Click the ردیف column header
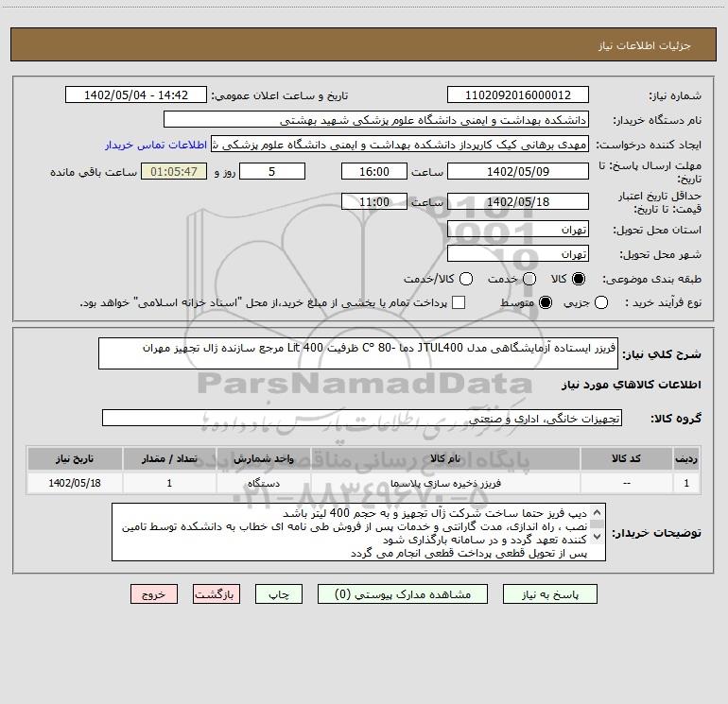Screen dimensions: 728x704 [x=686, y=459]
